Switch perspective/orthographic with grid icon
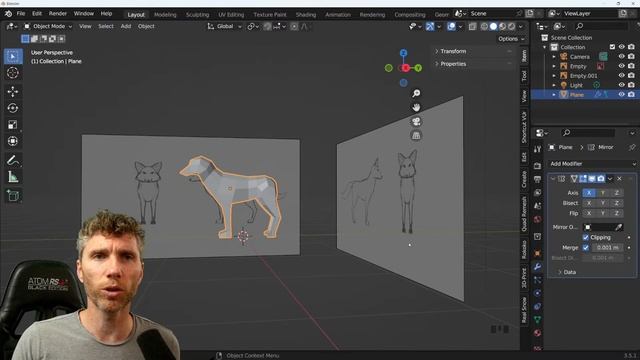This screenshot has width=640, height=360. point(416,136)
